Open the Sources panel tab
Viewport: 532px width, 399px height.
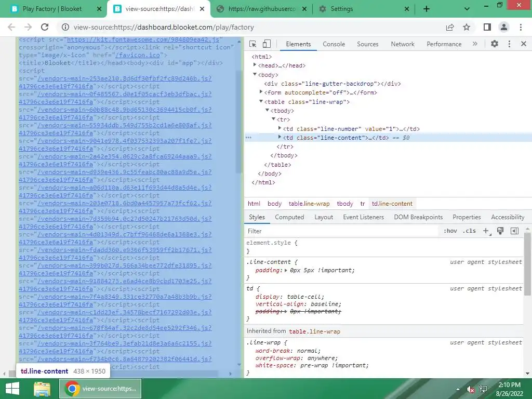tap(367, 44)
